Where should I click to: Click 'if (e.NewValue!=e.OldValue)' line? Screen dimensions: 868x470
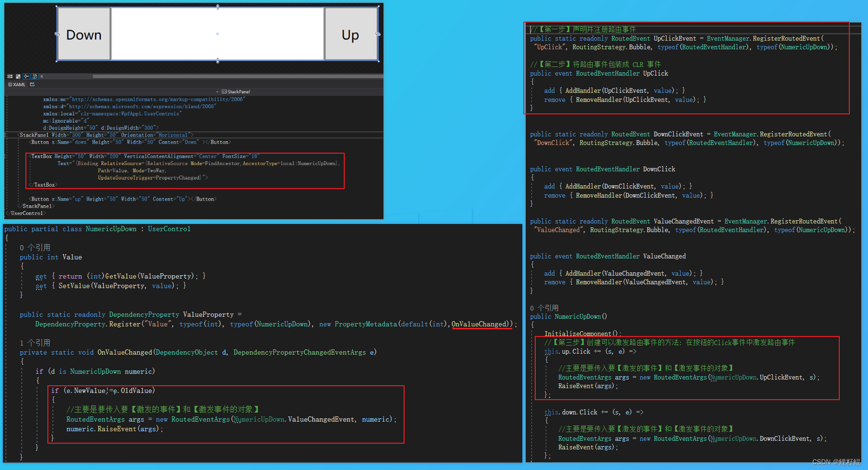tap(103, 391)
